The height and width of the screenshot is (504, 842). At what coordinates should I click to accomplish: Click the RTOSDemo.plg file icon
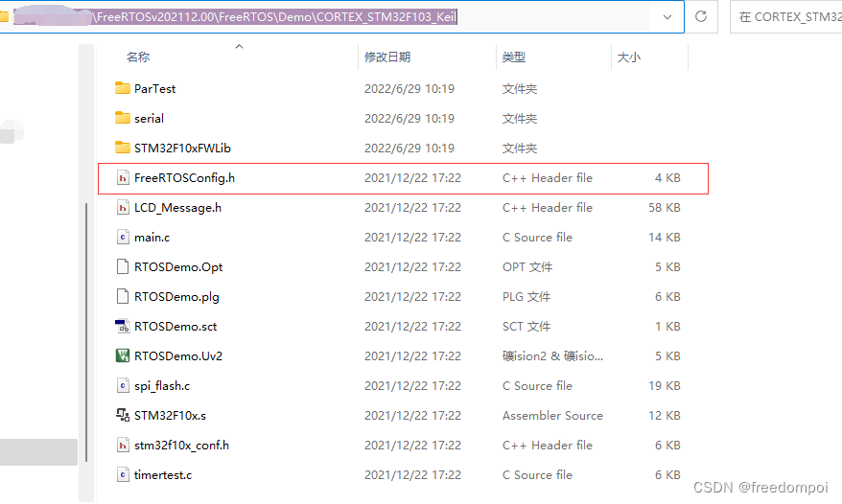point(123,296)
